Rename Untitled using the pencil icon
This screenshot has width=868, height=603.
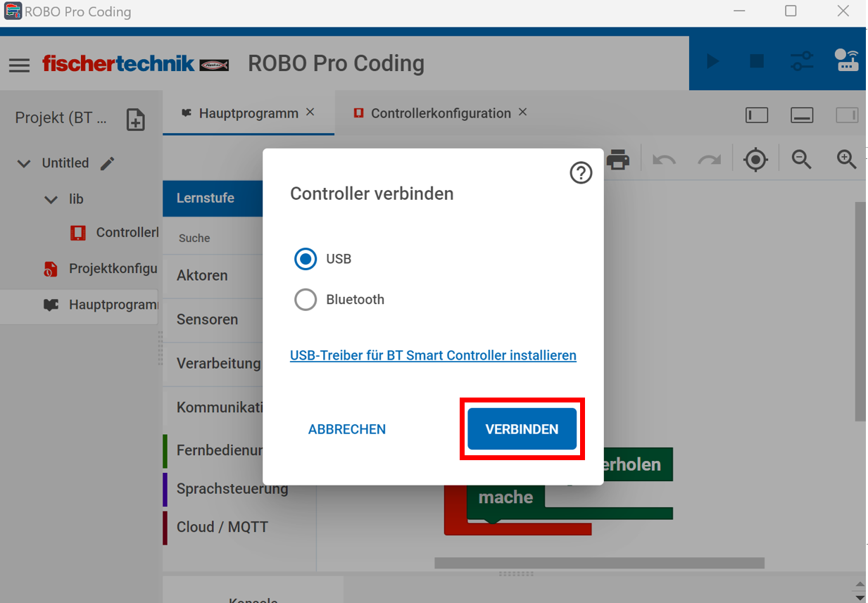[x=107, y=163]
